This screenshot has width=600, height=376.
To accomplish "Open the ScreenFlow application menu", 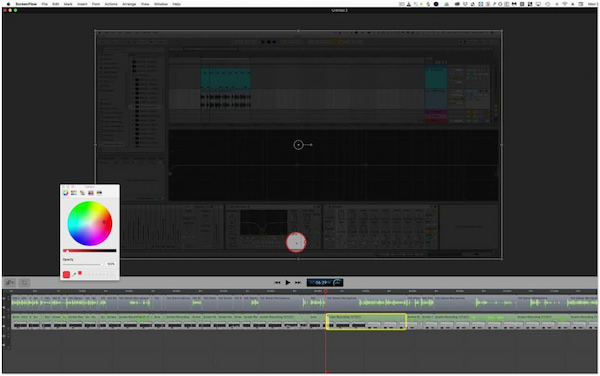I will pos(26,4).
